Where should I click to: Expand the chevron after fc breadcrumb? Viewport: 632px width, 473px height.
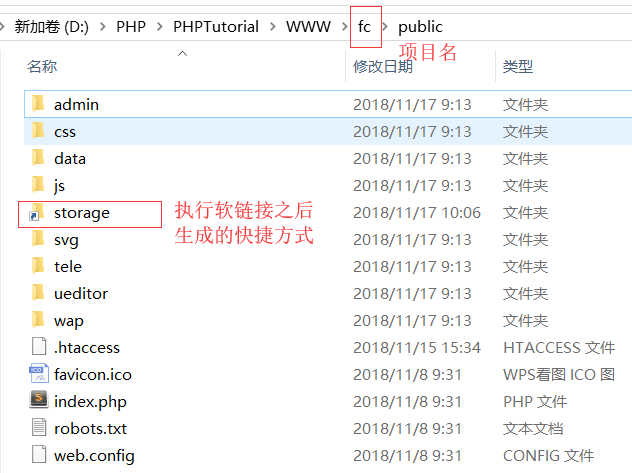tap(385, 27)
